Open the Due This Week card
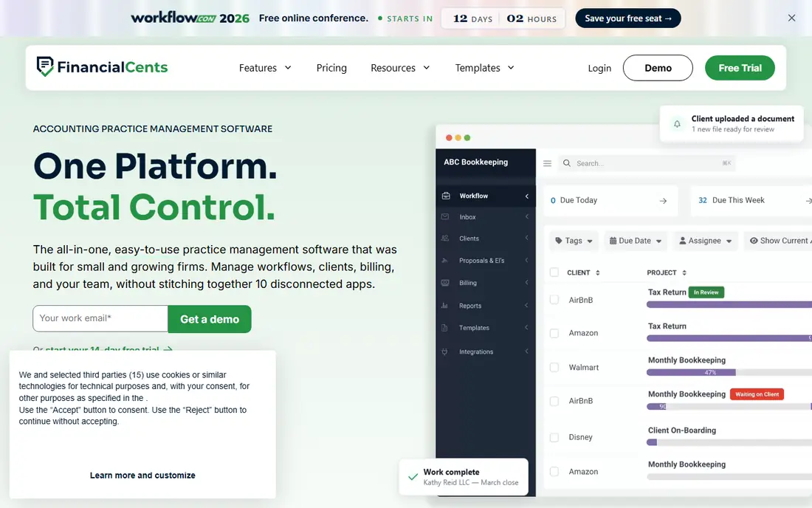Image resolution: width=812 pixels, height=508 pixels. [751, 200]
